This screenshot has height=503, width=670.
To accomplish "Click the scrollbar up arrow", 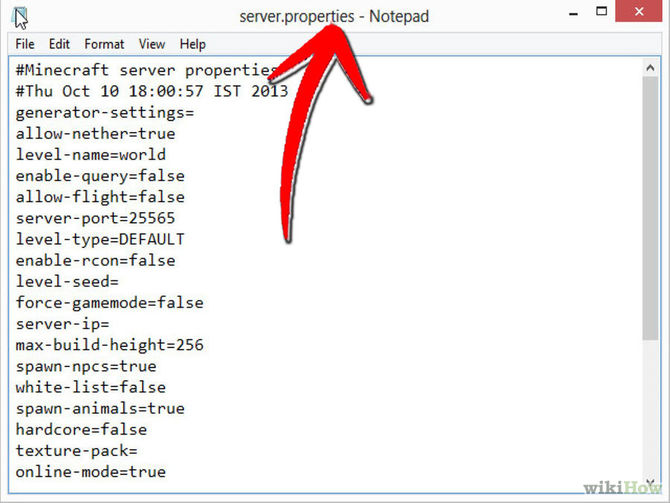I will pos(650,68).
